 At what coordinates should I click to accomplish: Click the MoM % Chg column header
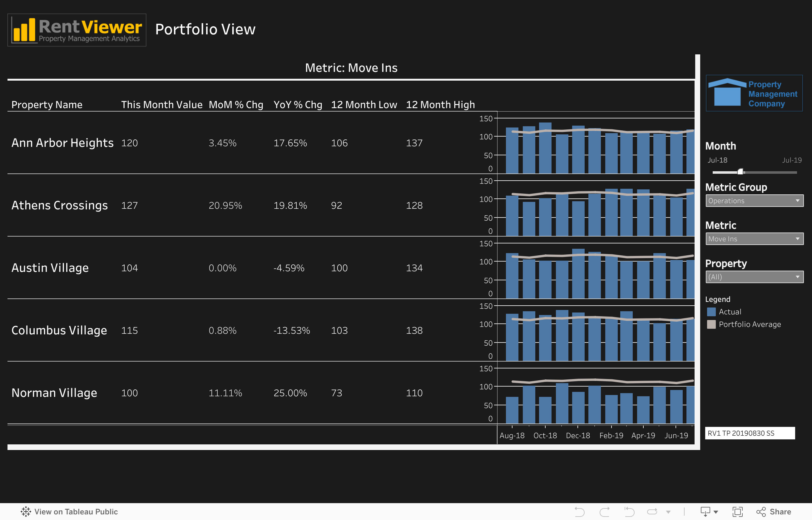point(236,105)
